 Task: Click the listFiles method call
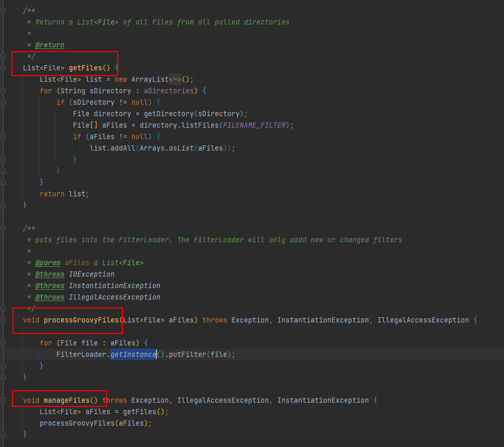click(x=200, y=126)
